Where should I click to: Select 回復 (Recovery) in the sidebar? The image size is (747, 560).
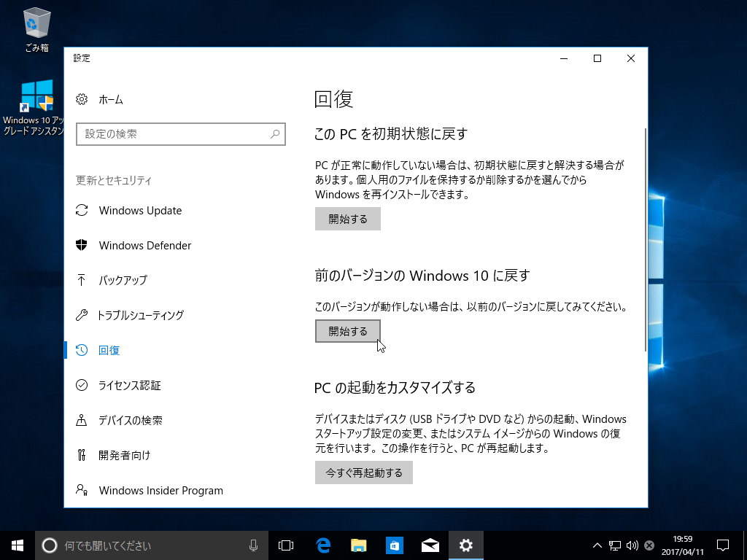click(x=109, y=350)
